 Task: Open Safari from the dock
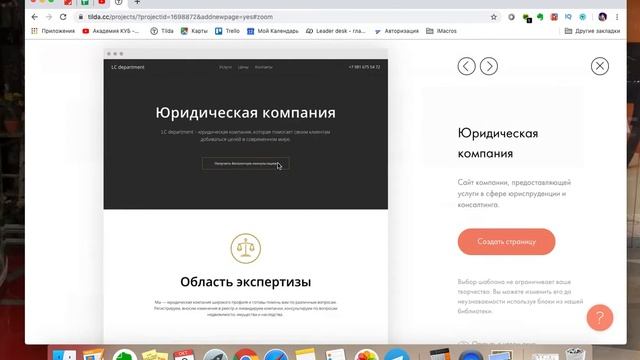pos(276,355)
